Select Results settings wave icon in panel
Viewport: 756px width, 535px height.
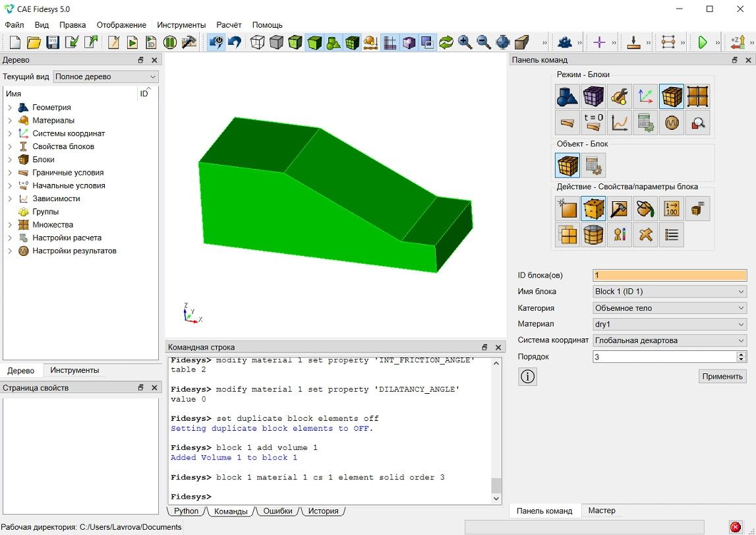(x=672, y=123)
